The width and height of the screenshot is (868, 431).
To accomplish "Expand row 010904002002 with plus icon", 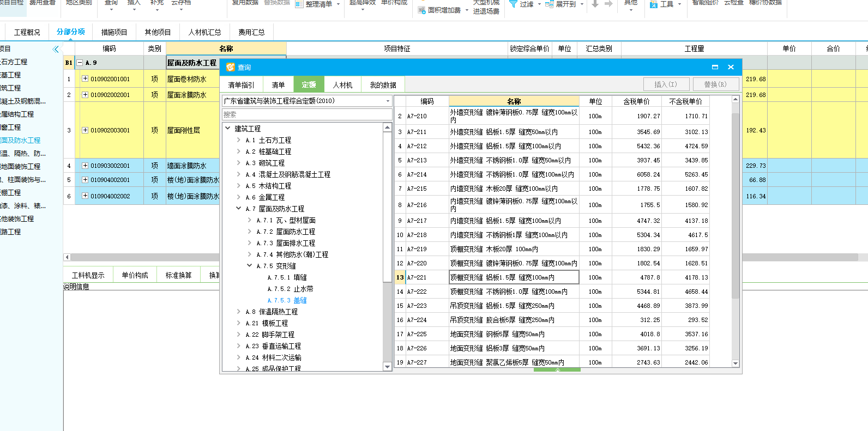I will [x=85, y=196].
